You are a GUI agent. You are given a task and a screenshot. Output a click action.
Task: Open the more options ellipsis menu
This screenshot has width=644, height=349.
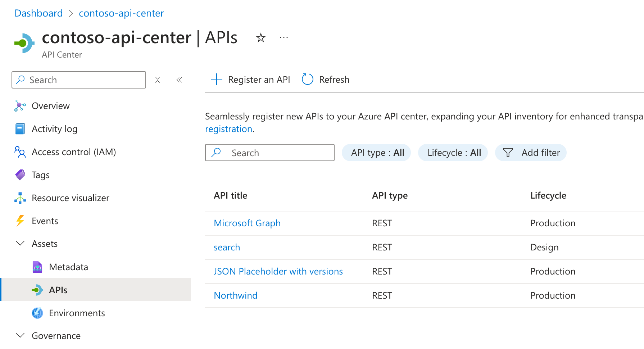click(x=284, y=37)
